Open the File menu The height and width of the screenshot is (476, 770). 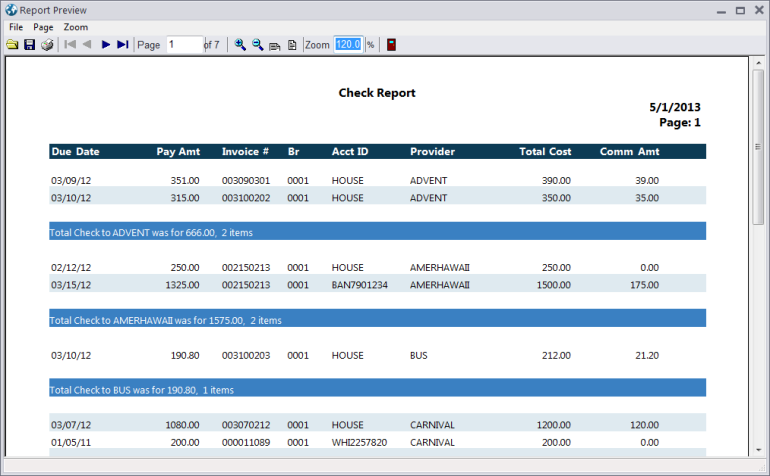(16, 27)
